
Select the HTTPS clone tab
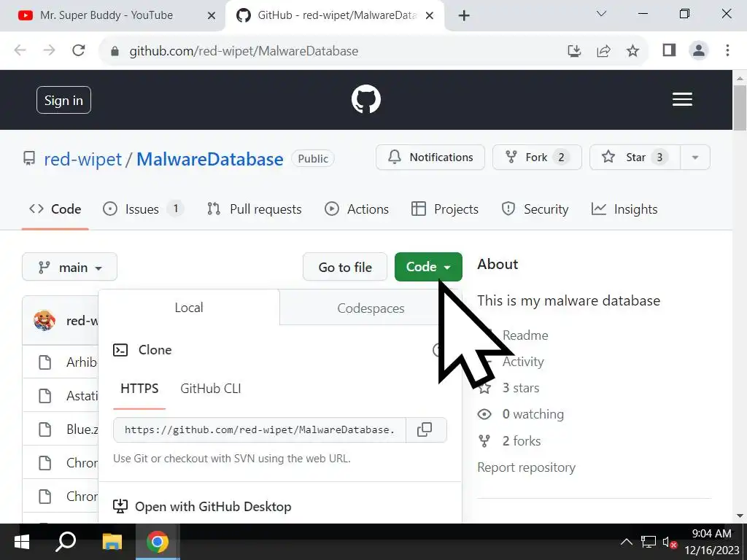click(139, 389)
